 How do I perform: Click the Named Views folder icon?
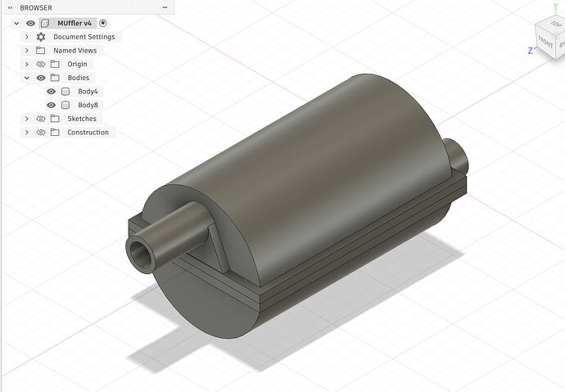coord(41,51)
